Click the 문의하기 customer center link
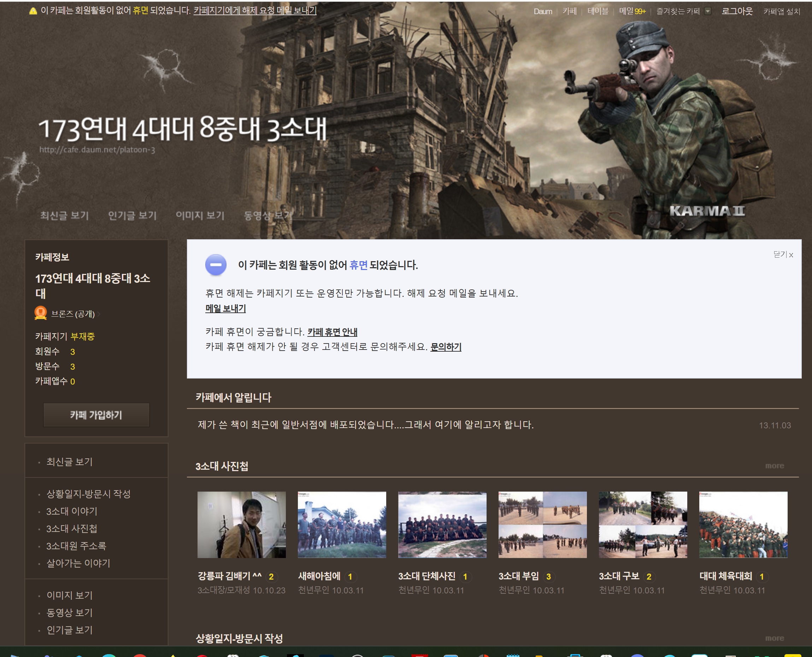The height and width of the screenshot is (657, 812). tap(446, 347)
